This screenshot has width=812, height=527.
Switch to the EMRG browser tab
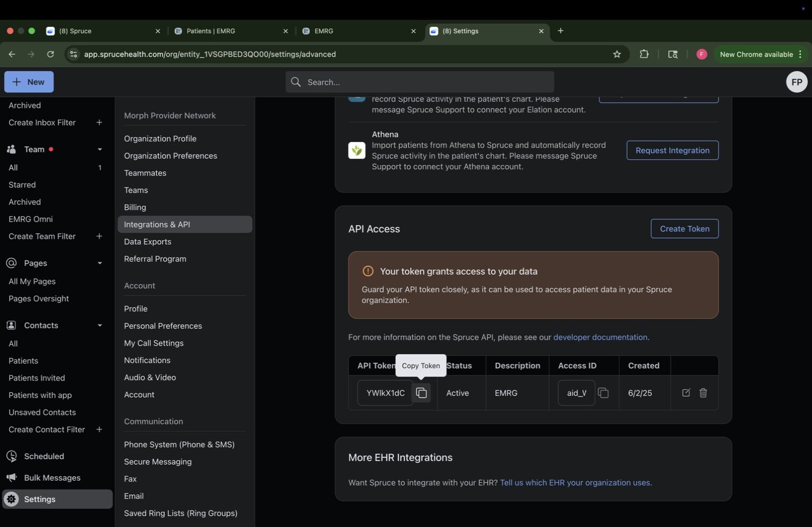(x=360, y=31)
